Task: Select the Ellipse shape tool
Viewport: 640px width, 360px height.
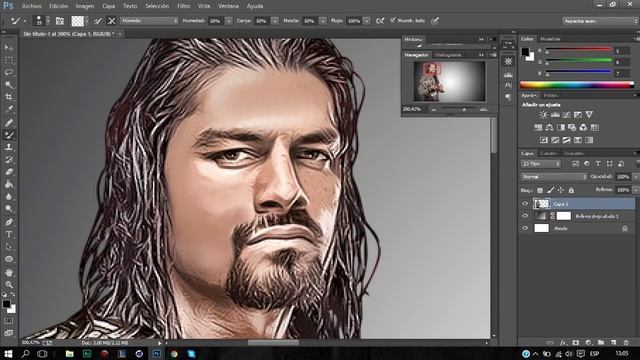Action: click(9, 259)
